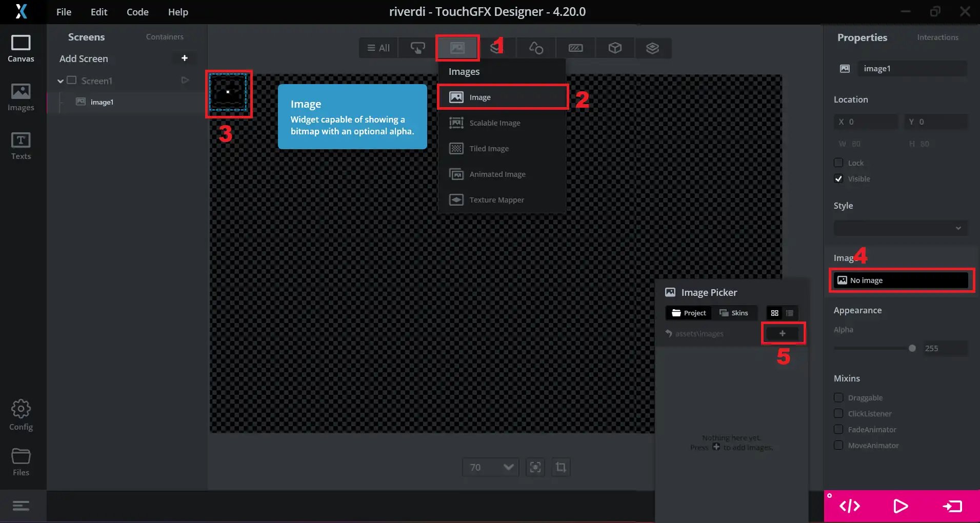Open the Code menu
The image size is (980, 523).
(137, 12)
